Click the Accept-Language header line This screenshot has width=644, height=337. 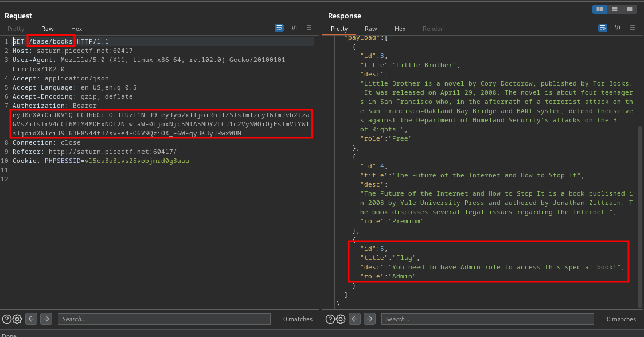point(75,87)
